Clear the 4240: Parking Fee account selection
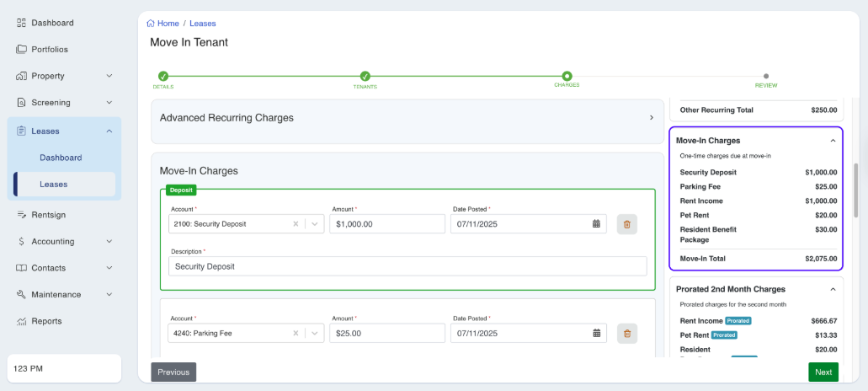Screen dimensions: 868x391 click(296, 333)
